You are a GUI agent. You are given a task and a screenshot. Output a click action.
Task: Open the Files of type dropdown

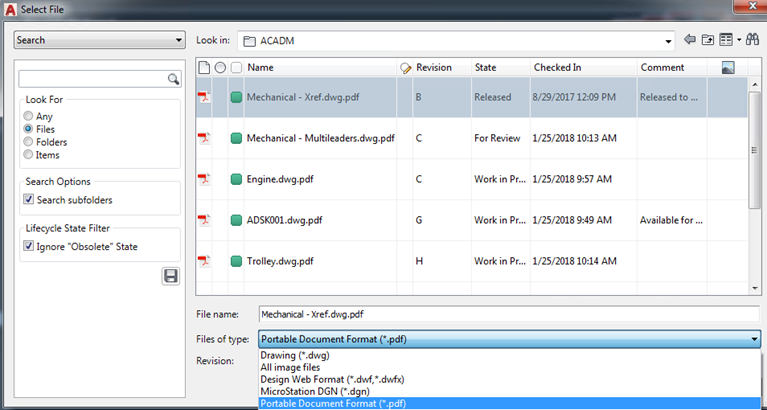509,339
